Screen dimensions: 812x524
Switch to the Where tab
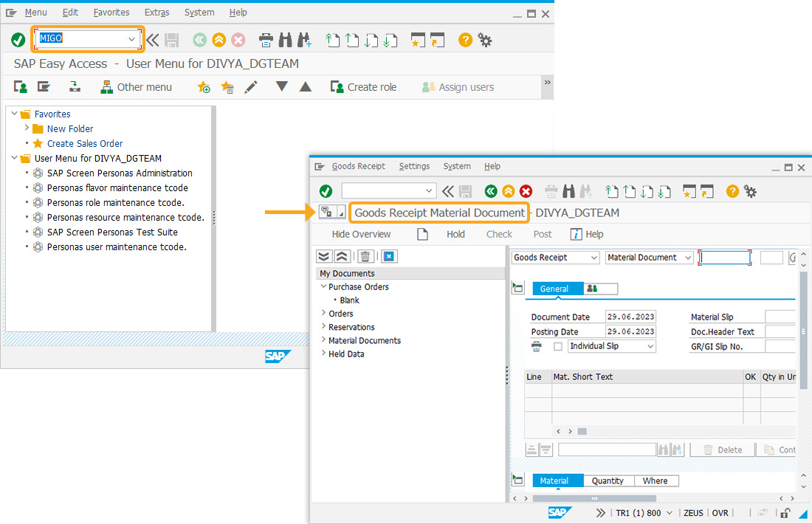coord(655,481)
